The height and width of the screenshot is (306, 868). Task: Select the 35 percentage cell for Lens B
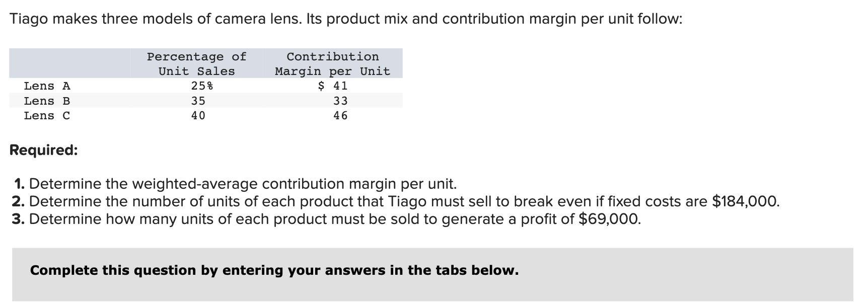198,101
